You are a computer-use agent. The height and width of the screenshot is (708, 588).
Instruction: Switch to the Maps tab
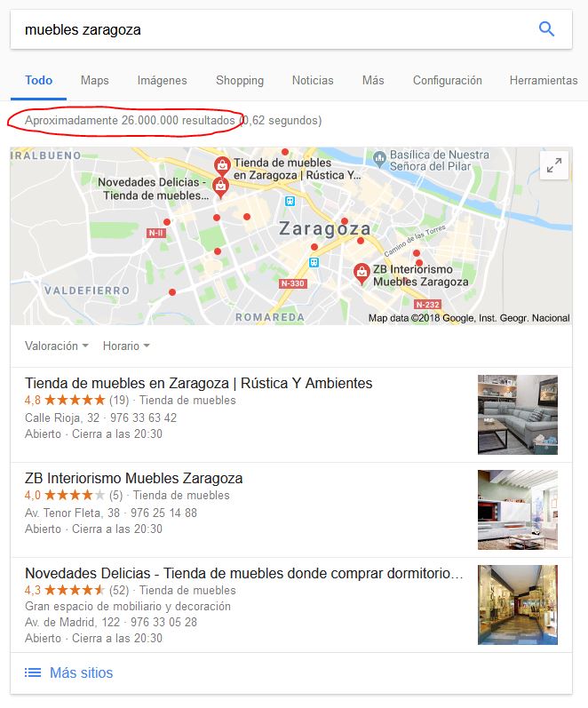tap(95, 80)
